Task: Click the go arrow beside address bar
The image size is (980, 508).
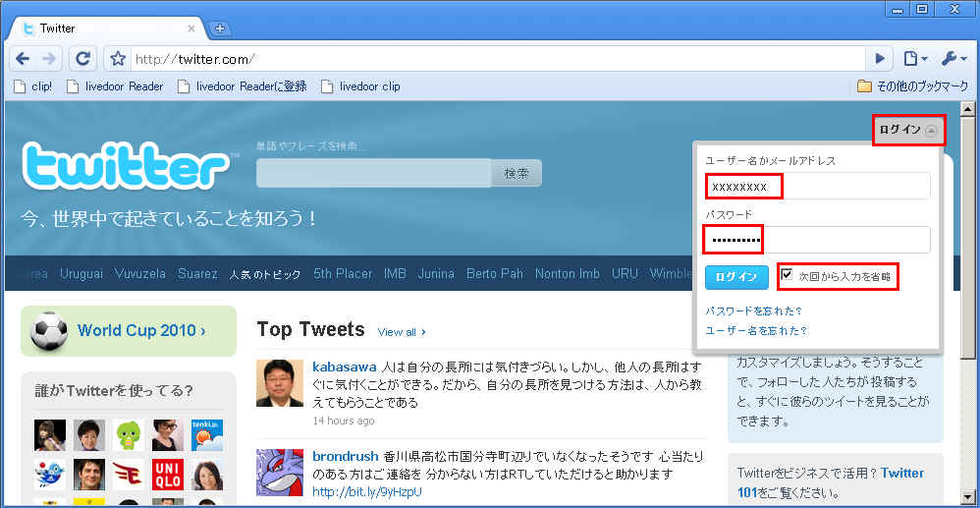Action: click(881, 58)
